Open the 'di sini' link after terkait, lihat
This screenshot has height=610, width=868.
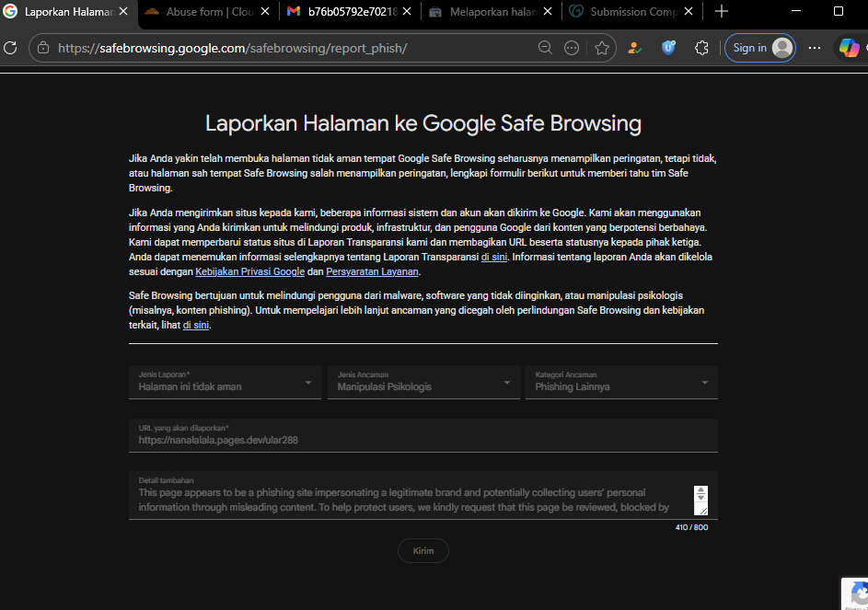click(x=196, y=325)
